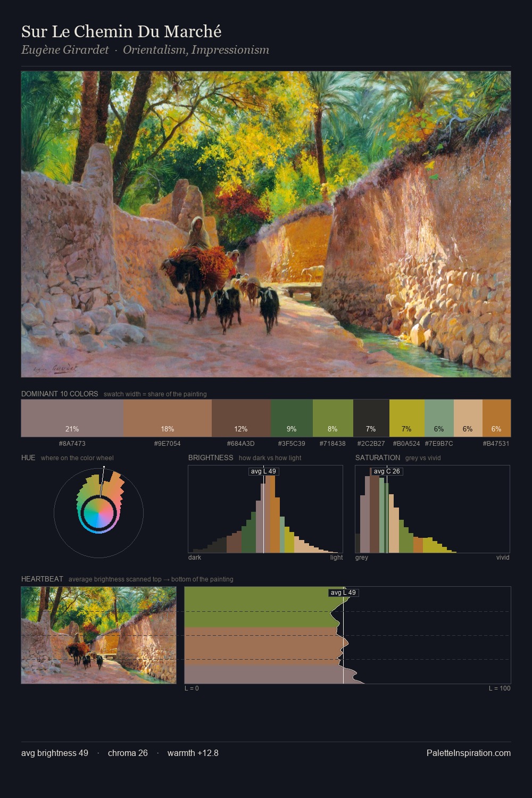Click the 'dark' axis label

coord(195,558)
